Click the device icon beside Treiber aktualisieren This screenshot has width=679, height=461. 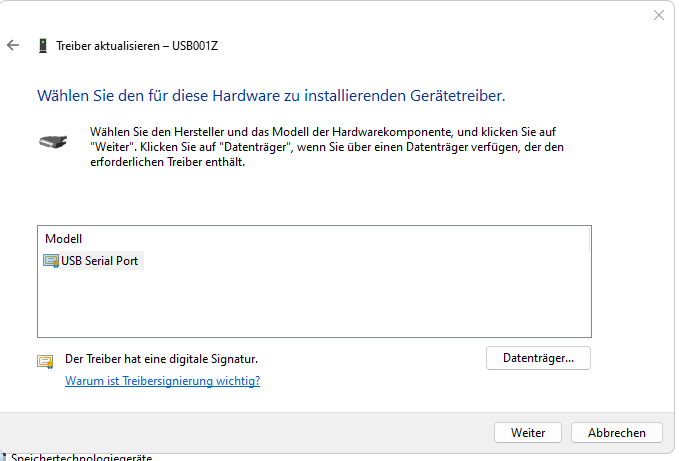[x=42, y=45]
